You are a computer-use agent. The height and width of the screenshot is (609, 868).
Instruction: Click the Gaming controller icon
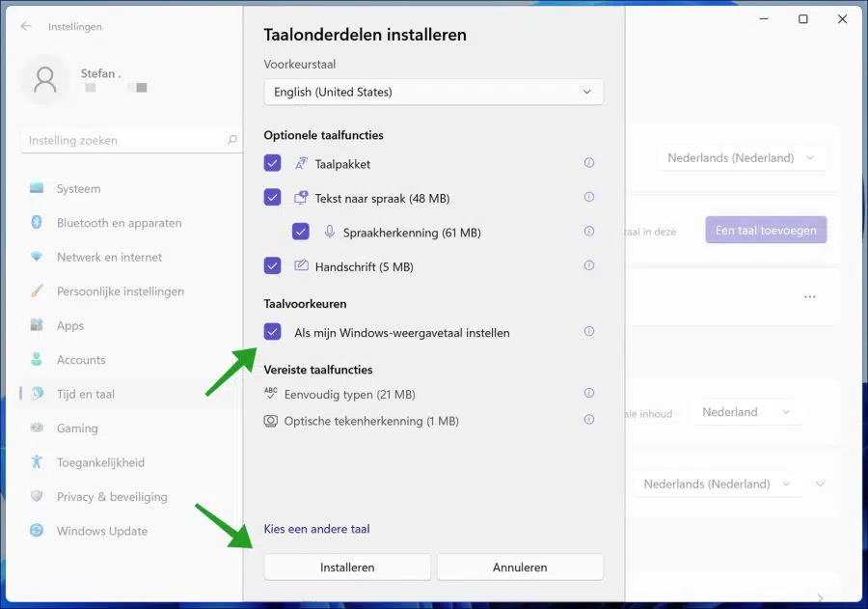coord(37,429)
